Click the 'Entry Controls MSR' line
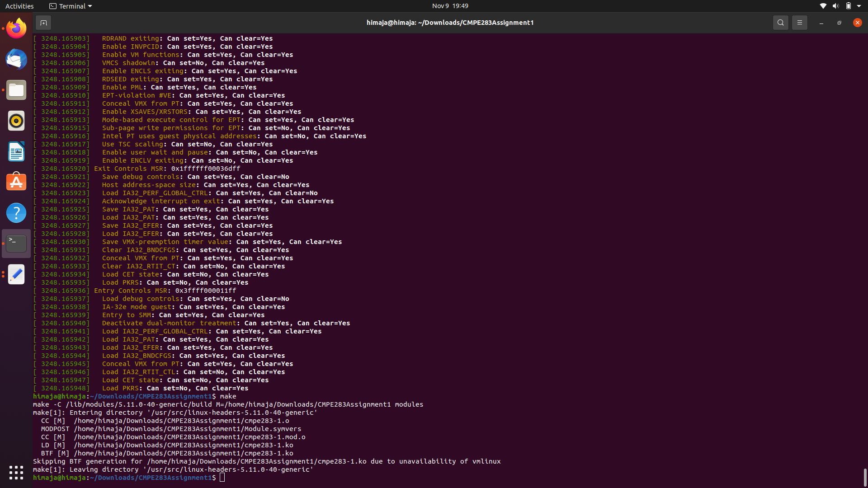 coord(134,291)
